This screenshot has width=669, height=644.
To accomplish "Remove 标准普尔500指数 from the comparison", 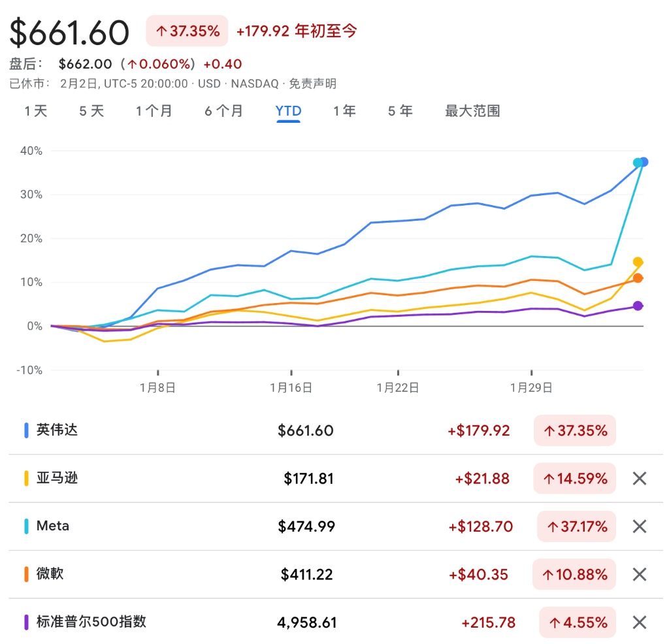I will point(639,622).
